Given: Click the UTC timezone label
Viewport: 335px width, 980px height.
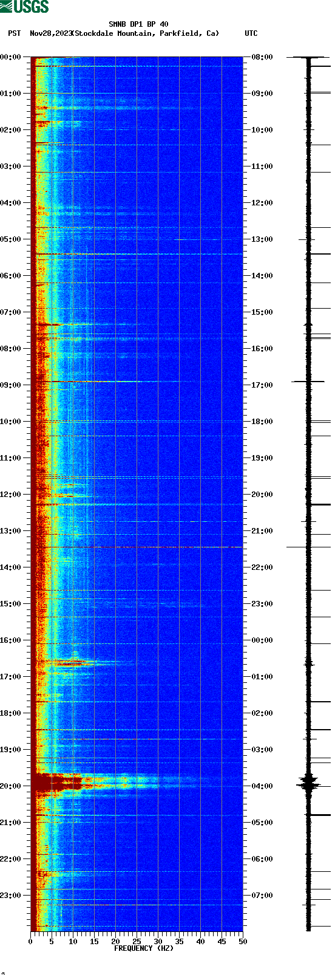Looking at the screenshot, I should click(251, 33).
